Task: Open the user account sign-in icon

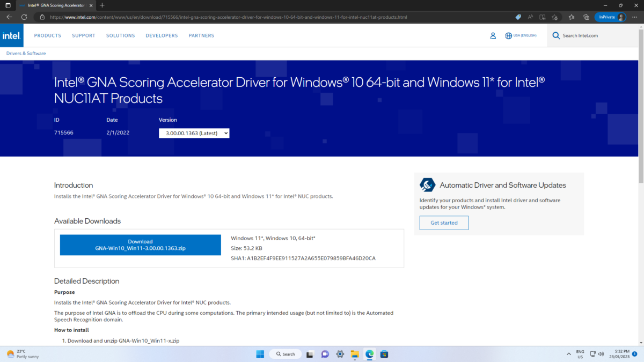Action: click(x=493, y=36)
